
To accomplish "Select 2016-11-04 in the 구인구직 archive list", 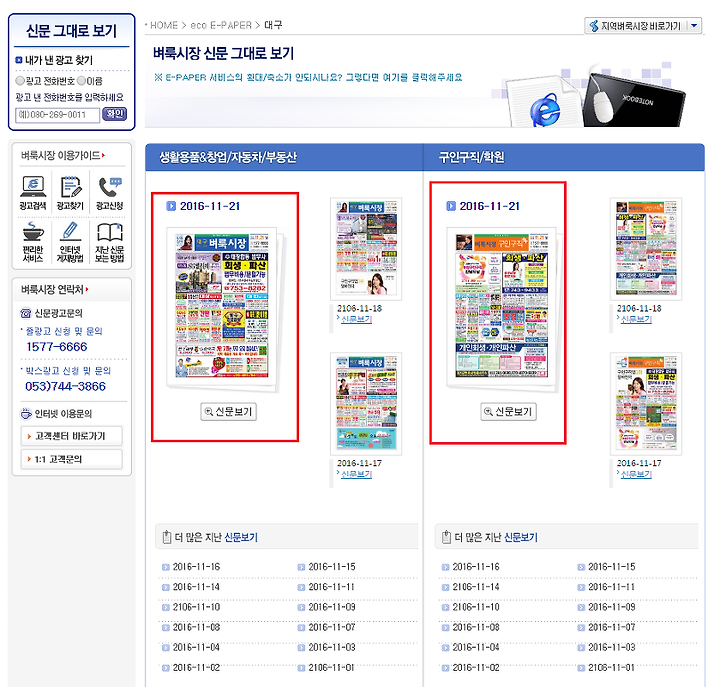I will [476, 648].
